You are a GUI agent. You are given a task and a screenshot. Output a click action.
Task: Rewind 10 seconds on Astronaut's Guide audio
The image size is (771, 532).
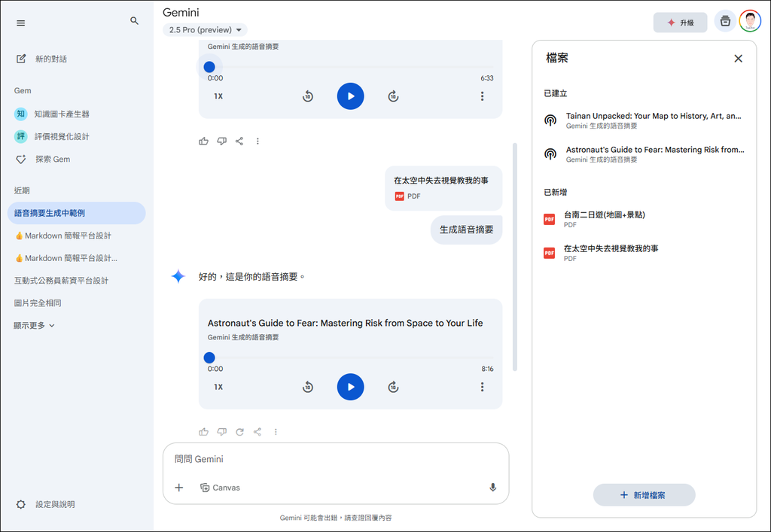[x=308, y=387]
